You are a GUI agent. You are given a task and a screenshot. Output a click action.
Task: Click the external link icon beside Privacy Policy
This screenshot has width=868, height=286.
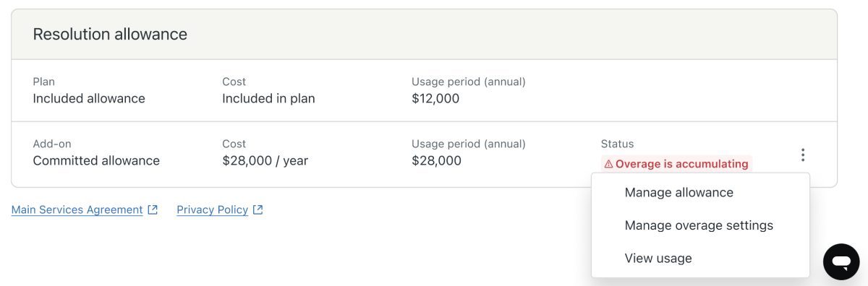[258, 209]
